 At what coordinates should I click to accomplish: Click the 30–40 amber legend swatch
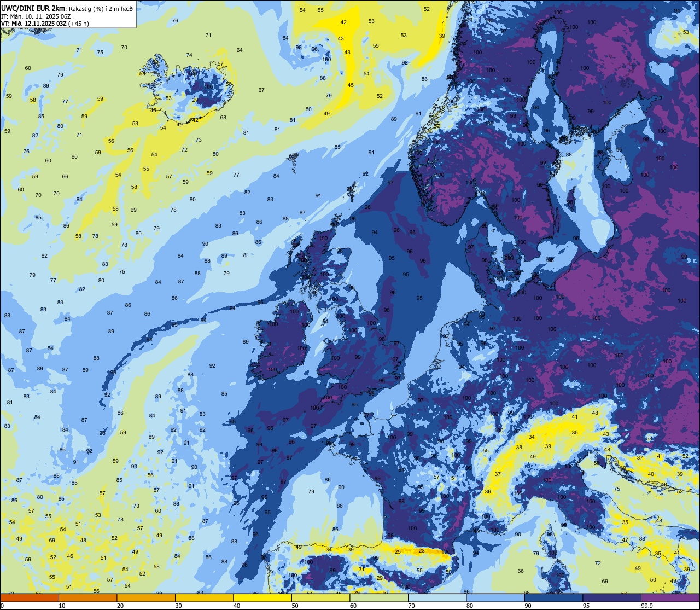point(204,597)
